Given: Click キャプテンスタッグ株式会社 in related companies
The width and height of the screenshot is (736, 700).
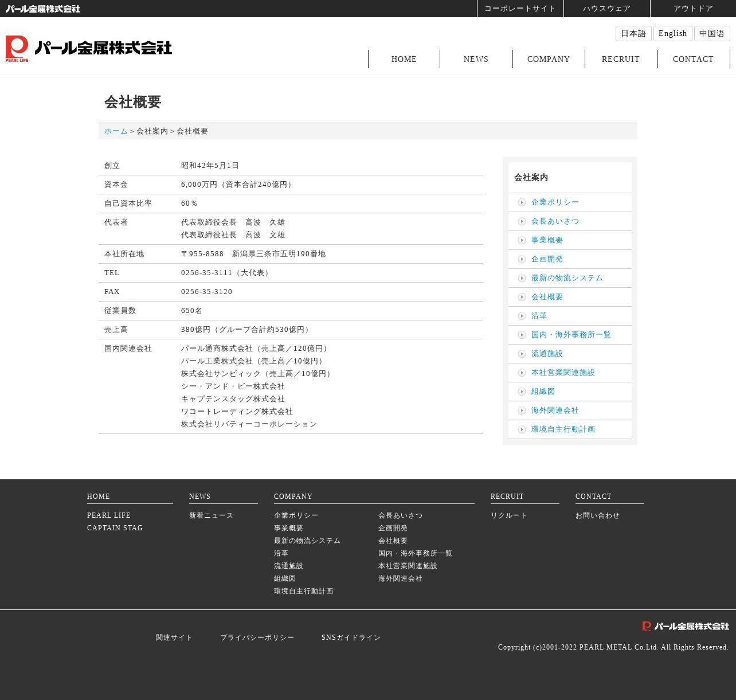Looking at the screenshot, I should [233, 399].
